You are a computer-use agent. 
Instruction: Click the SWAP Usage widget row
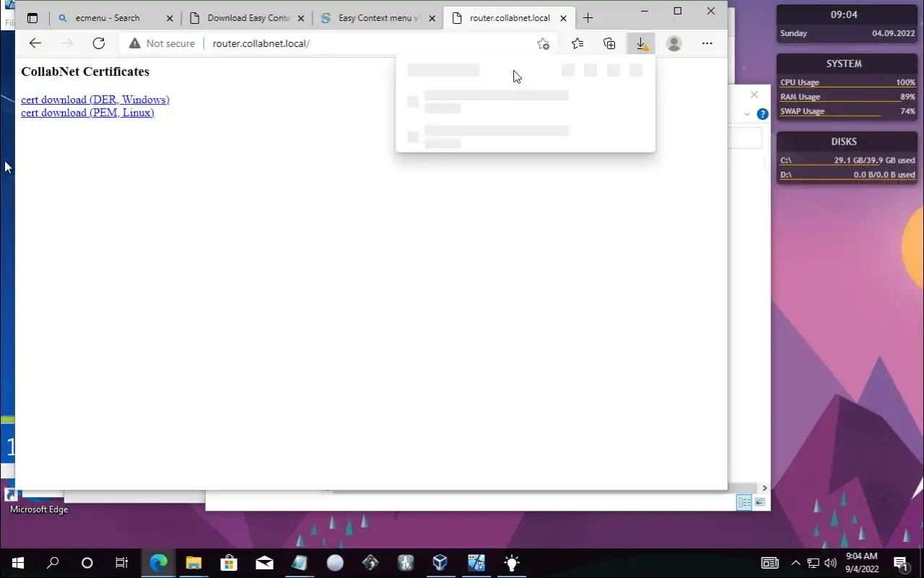coord(847,111)
